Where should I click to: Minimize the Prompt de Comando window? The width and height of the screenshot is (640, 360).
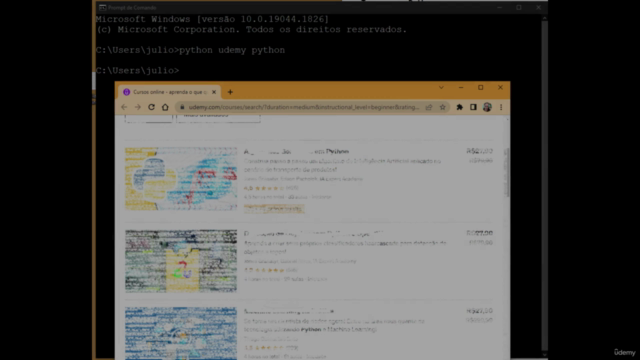pyautogui.click(x=500, y=7)
